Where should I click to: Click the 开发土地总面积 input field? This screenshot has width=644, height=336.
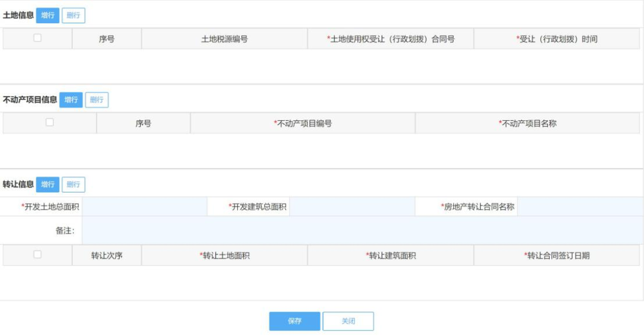pyautogui.click(x=144, y=207)
